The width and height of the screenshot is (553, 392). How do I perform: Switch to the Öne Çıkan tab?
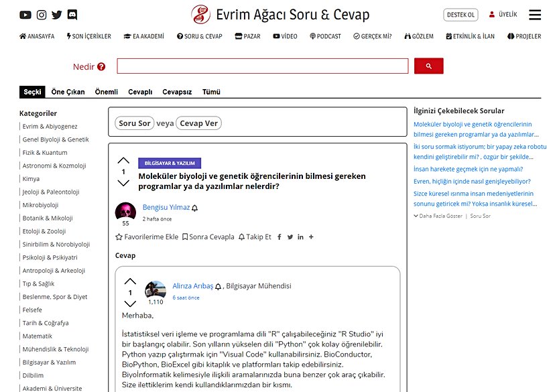pyautogui.click(x=68, y=92)
